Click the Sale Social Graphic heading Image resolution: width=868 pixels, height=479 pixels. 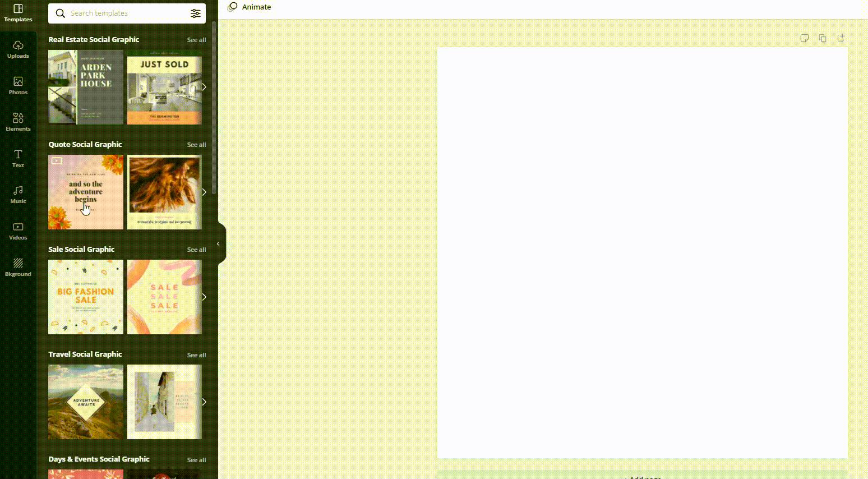point(81,249)
